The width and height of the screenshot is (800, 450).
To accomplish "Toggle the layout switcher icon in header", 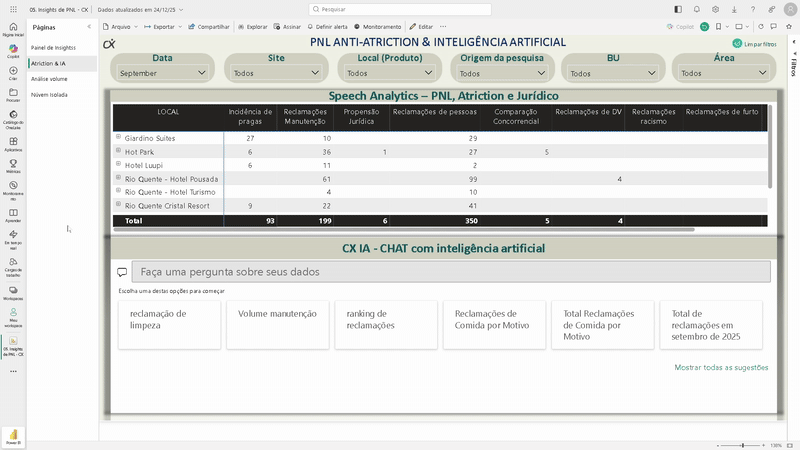I will coord(678,9).
